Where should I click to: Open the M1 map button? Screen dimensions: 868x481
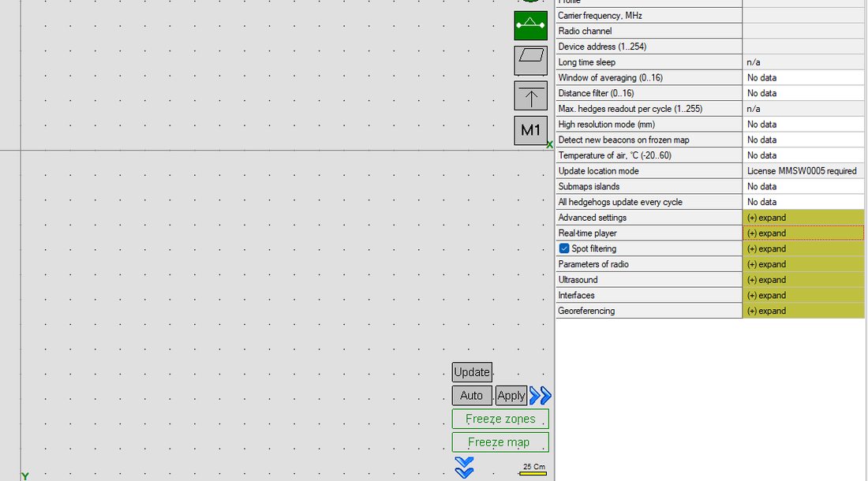click(x=530, y=130)
